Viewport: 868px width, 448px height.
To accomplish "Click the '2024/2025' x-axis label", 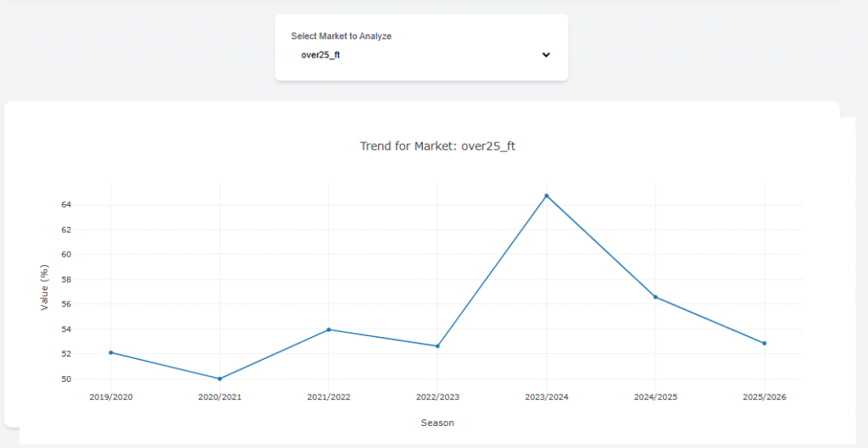I will (655, 397).
